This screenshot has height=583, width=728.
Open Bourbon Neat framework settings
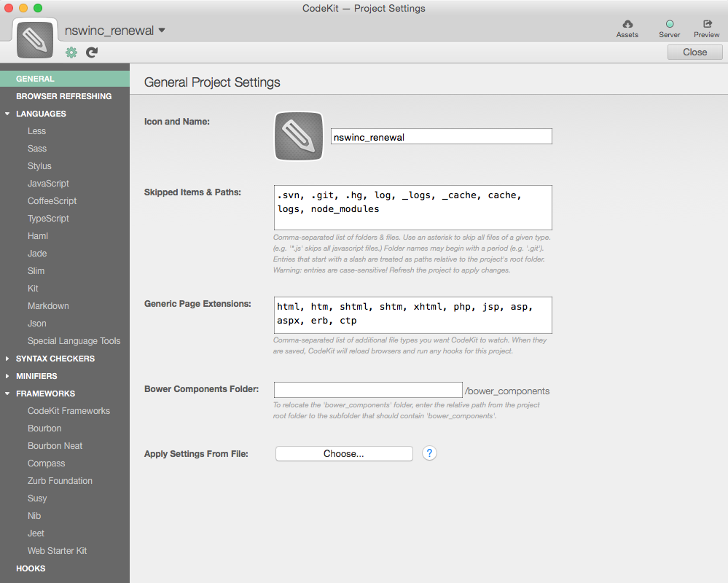click(x=55, y=446)
